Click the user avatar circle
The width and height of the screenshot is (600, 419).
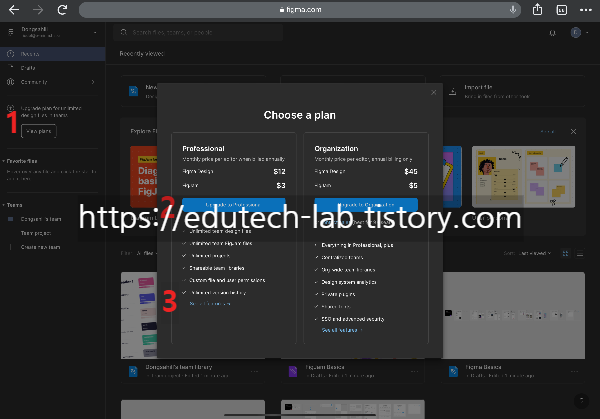tap(576, 33)
